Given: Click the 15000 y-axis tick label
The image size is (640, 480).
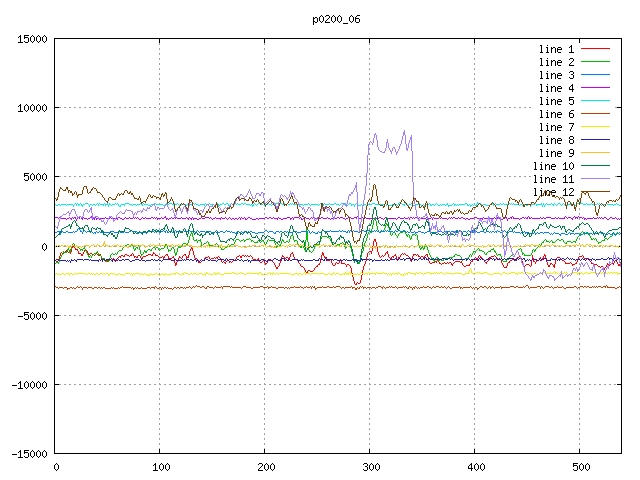Looking at the screenshot, I should point(30,39).
